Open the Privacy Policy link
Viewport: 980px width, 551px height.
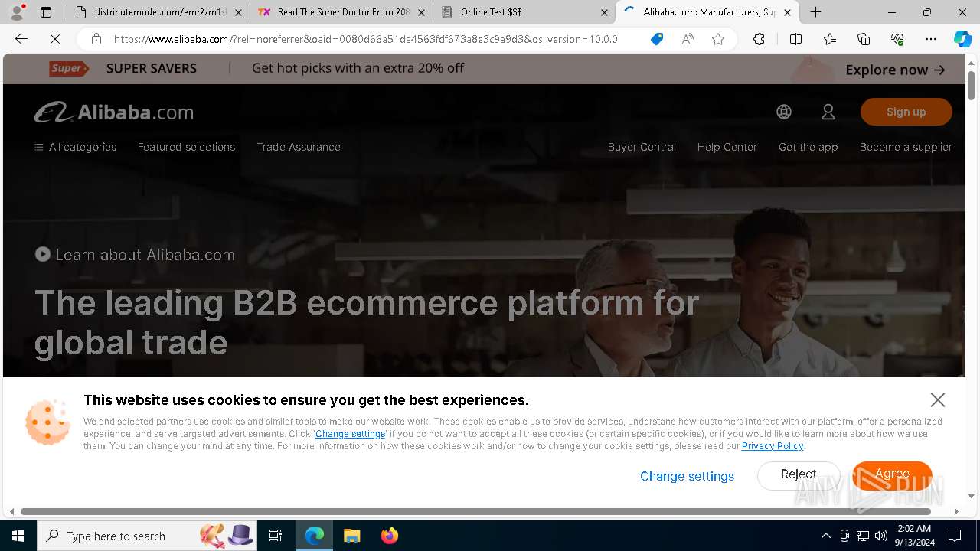773,446
